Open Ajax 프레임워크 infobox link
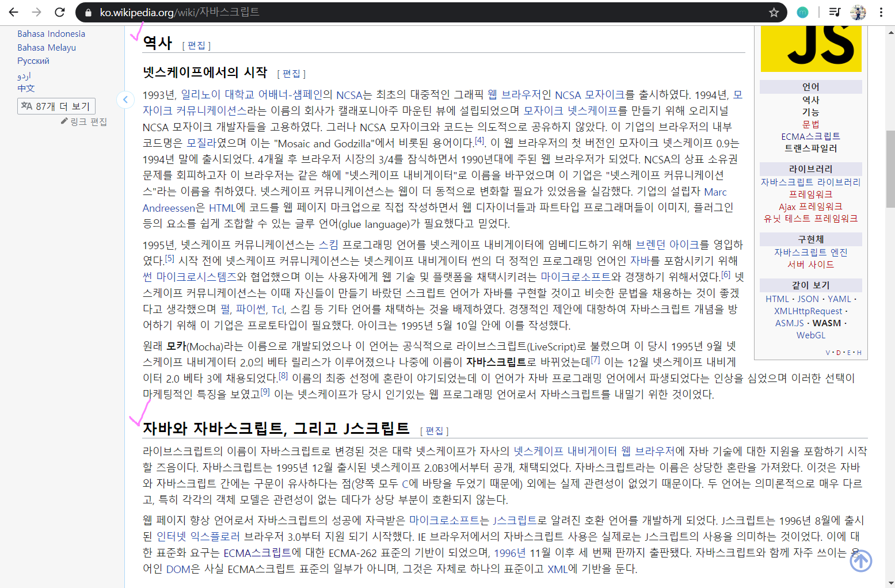This screenshot has width=895, height=588. 810,206
